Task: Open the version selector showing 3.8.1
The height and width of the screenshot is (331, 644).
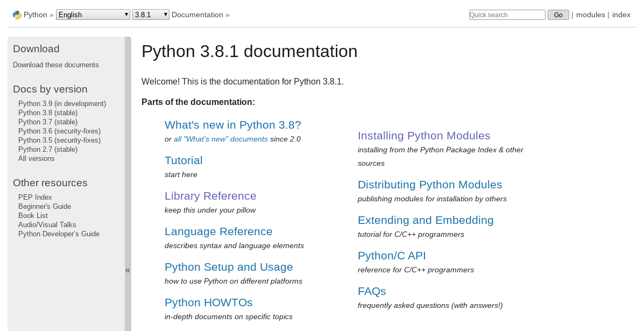Action: point(151,14)
